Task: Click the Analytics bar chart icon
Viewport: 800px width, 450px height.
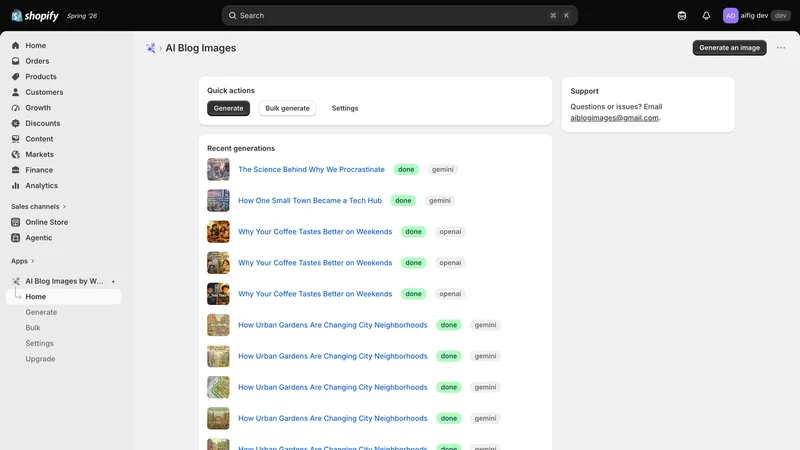Action: [x=15, y=185]
